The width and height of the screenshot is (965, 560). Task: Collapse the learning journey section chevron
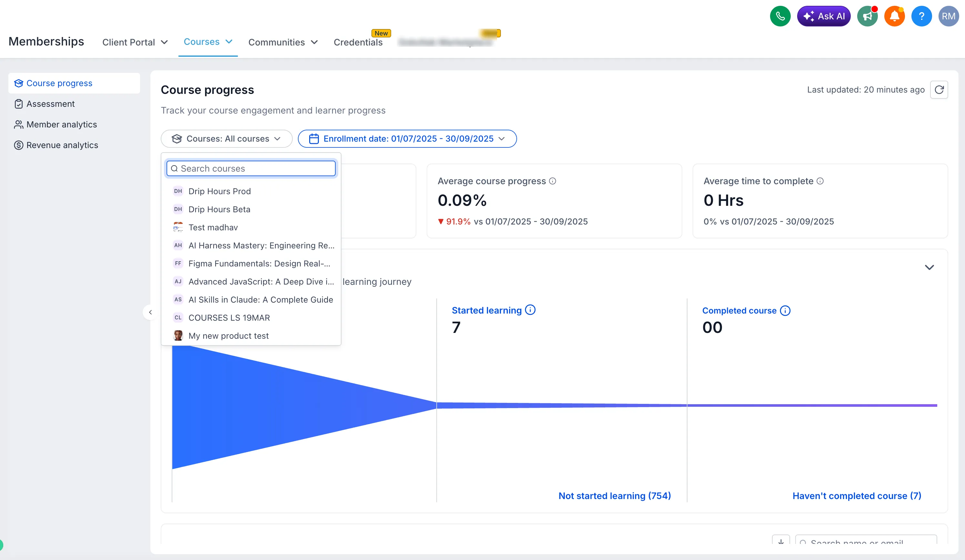point(929,267)
